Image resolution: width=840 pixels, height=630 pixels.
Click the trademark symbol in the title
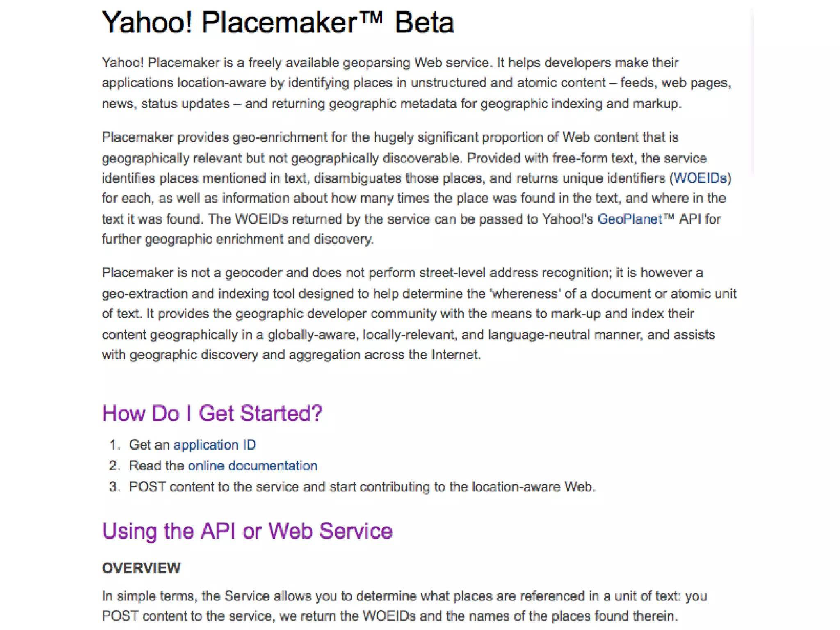372,17
